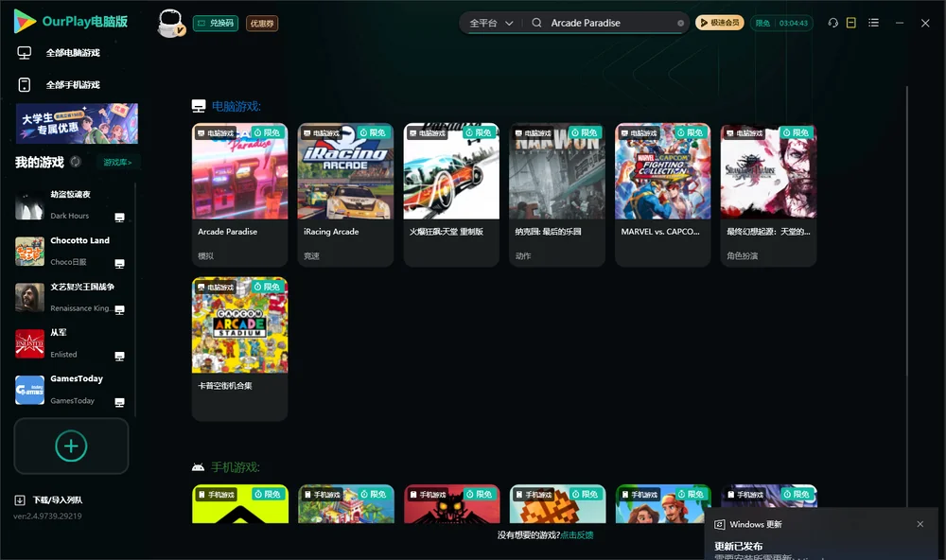Click the sidebar games list scrollbar
The width and height of the screenshot is (946, 560).
coord(135,299)
